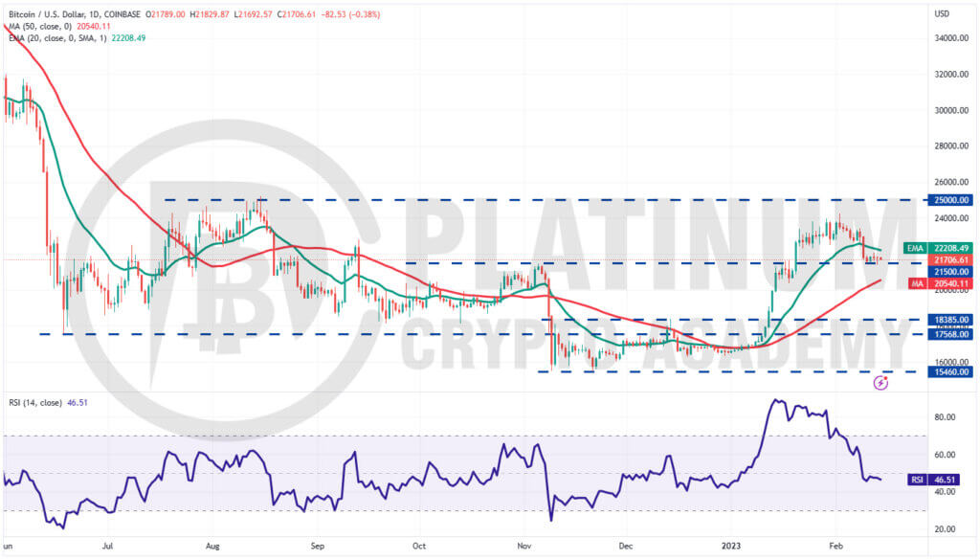Image resolution: width=980 pixels, height=560 pixels.
Task: Select the 17568.00 price level label
Action: pos(950,334)
